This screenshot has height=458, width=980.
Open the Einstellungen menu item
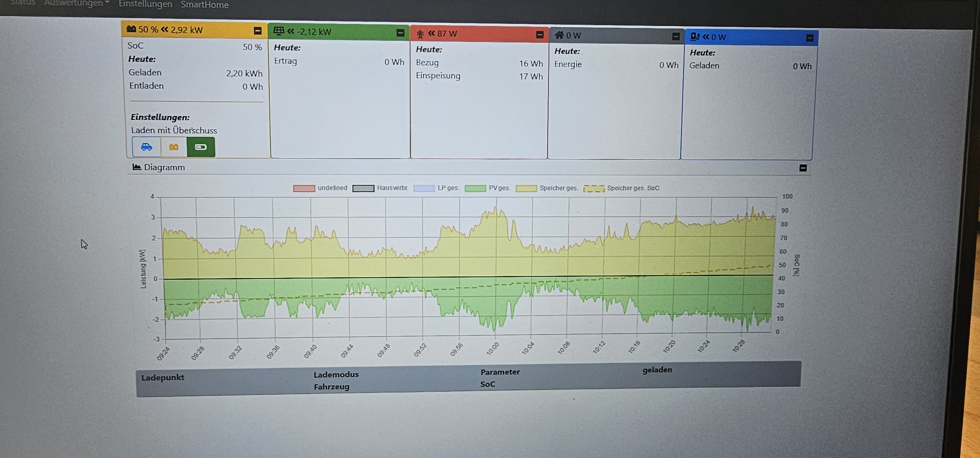[145, 4]
